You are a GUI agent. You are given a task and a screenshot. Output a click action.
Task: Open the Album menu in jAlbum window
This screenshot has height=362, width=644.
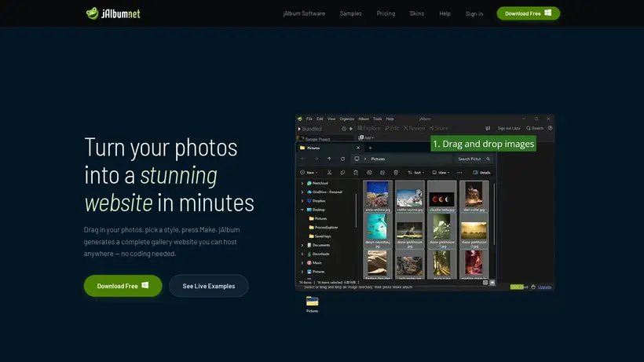coord(364,119)
